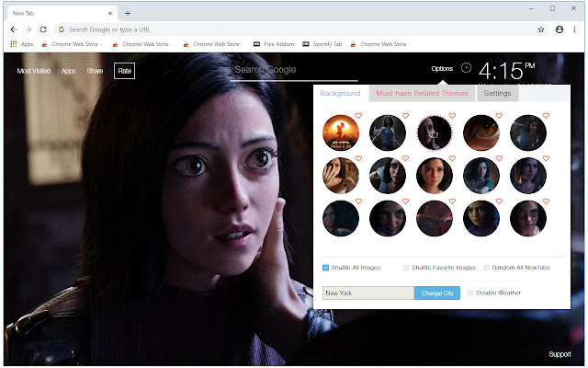This screenshot has height=368, width=588.
Task: Click the Rate button
Action: coord(125,71)
